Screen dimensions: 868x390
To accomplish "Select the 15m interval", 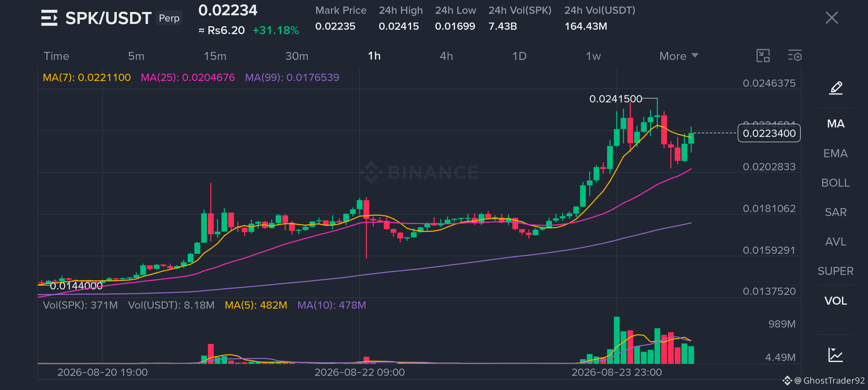I will click(x=215, y=56).
